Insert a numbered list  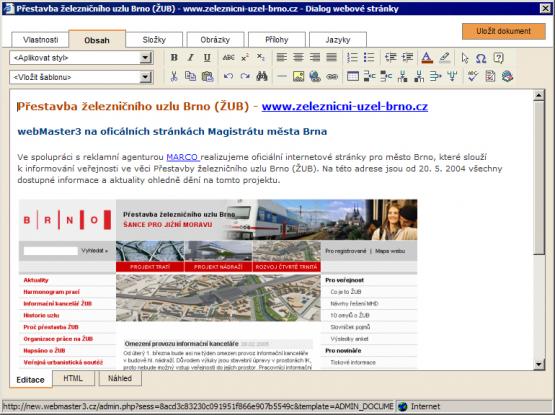click(x=352, y=57)
